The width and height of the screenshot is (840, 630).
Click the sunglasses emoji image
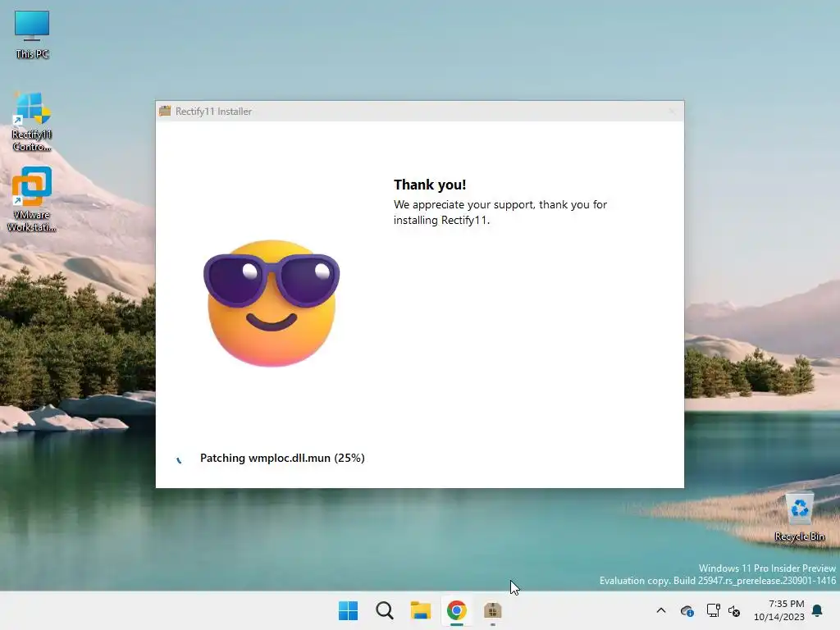tap(272, 304)
